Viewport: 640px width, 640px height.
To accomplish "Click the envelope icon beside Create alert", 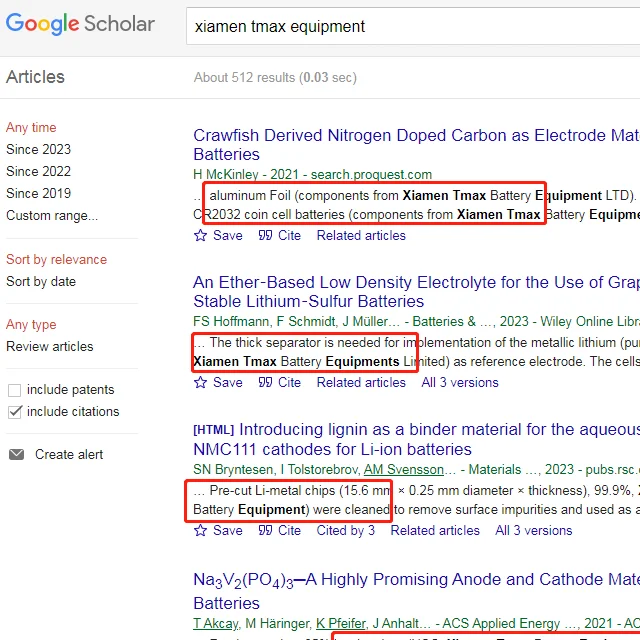I will click(x=16, y=454).
